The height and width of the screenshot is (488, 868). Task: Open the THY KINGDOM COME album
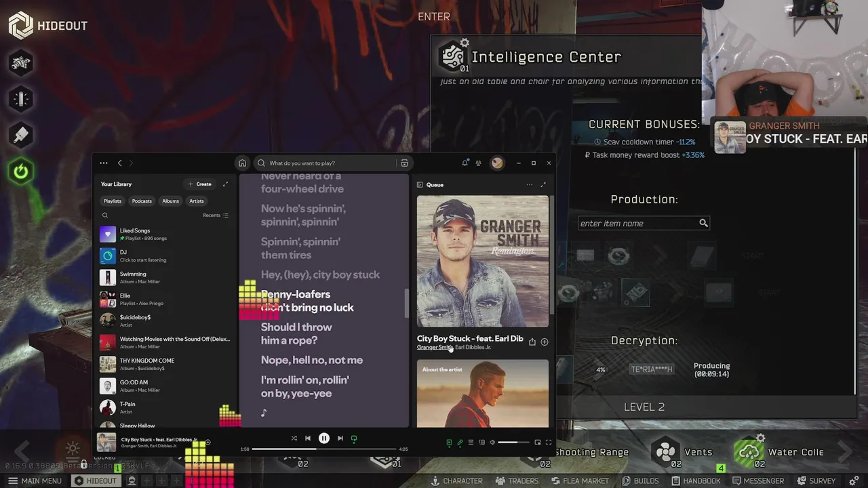tap(165, 365)
